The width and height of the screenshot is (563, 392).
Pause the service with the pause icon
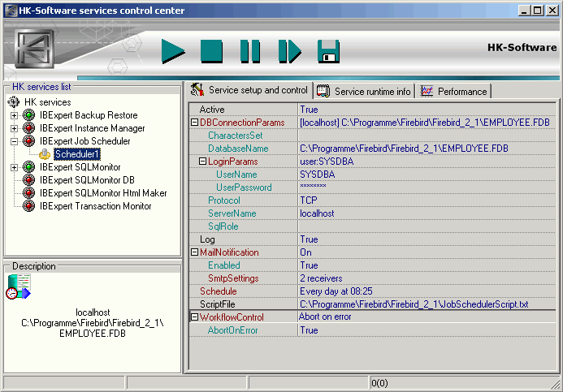250,51
